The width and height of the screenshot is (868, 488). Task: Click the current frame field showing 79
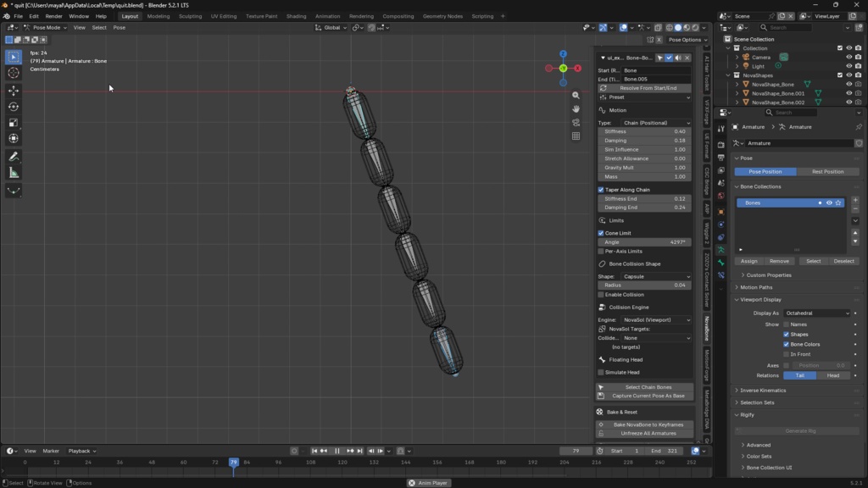point(576,451)
